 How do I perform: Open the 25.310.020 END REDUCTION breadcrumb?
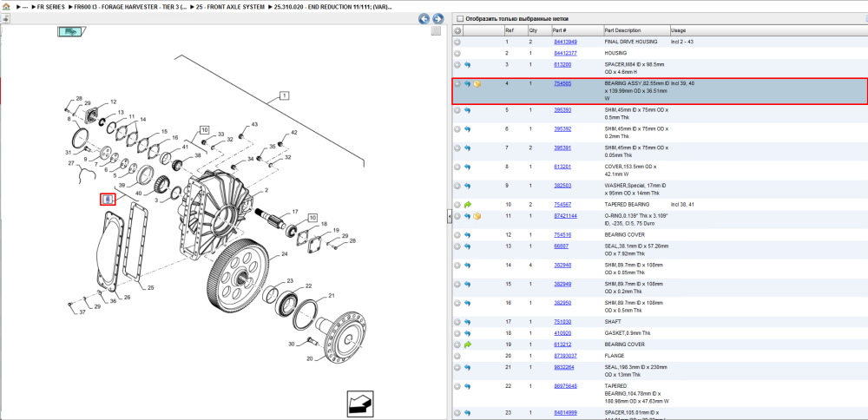332,7
